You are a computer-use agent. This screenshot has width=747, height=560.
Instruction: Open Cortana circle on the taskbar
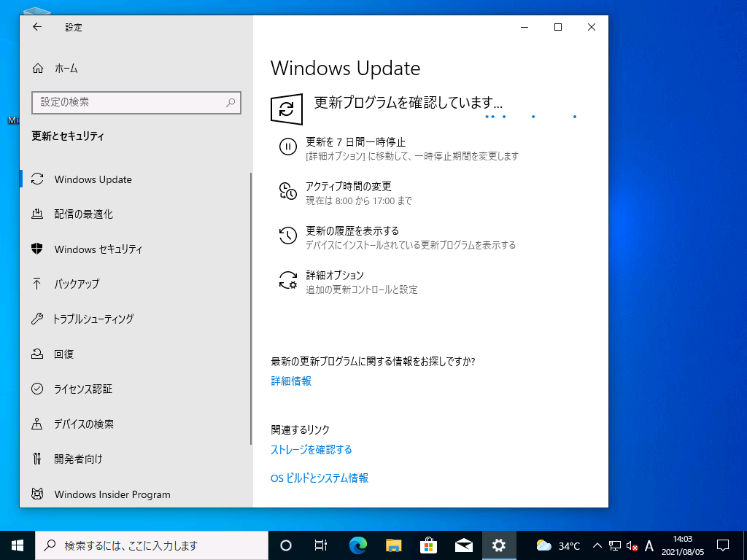tap(285, 545)
